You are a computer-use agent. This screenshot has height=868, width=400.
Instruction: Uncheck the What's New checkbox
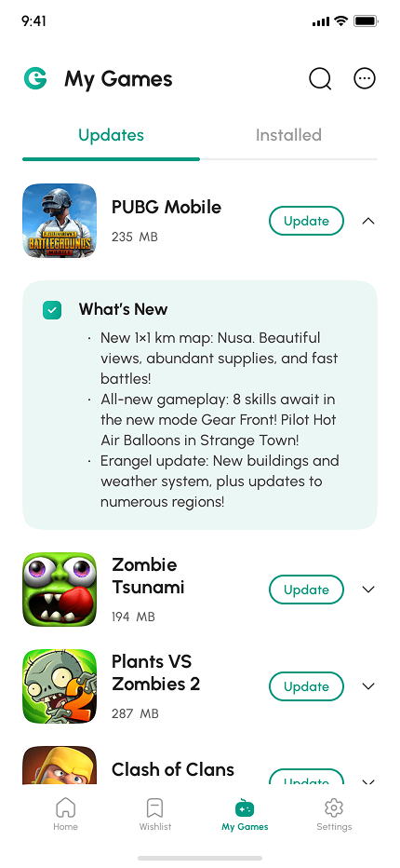coord(52,310)
